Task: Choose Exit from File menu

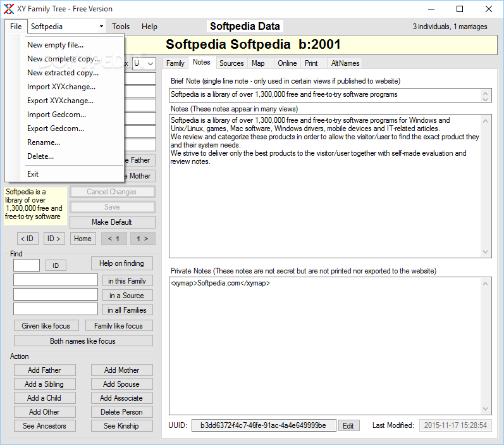Action: click(33, 173)
